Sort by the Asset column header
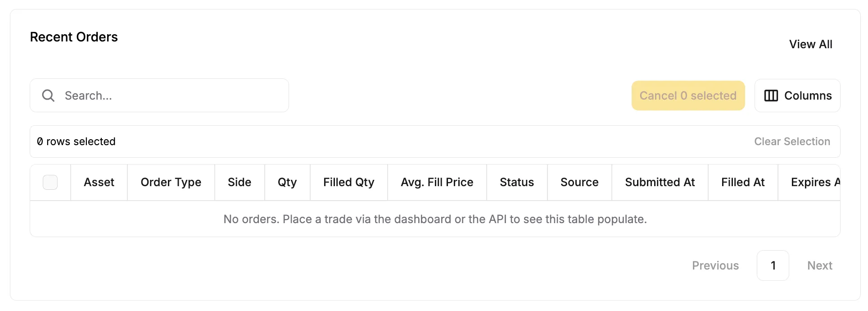 99,182
